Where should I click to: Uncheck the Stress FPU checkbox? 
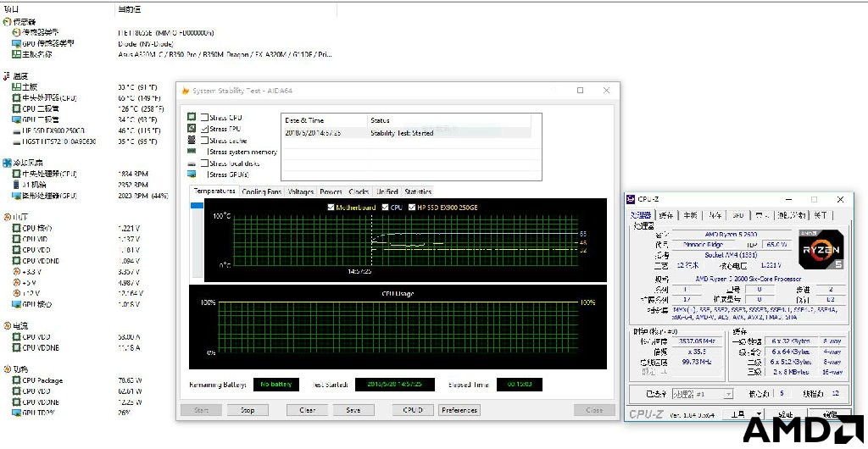point(205,128)
